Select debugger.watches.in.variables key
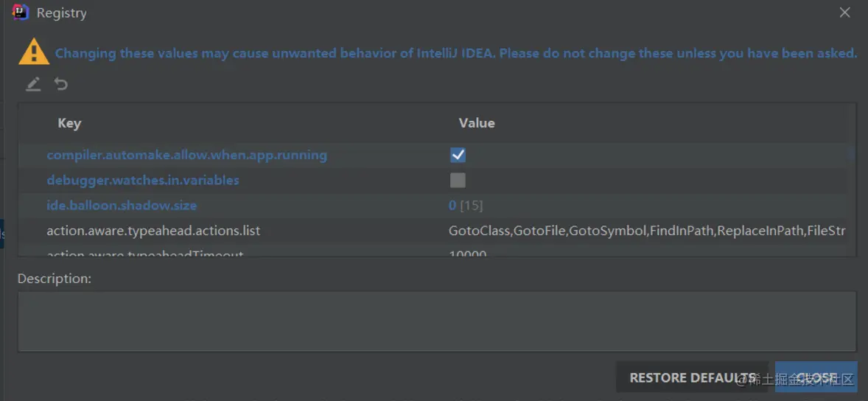Image resolution: width=868 pixels, height=401 pixels. (x=143, y=180)
